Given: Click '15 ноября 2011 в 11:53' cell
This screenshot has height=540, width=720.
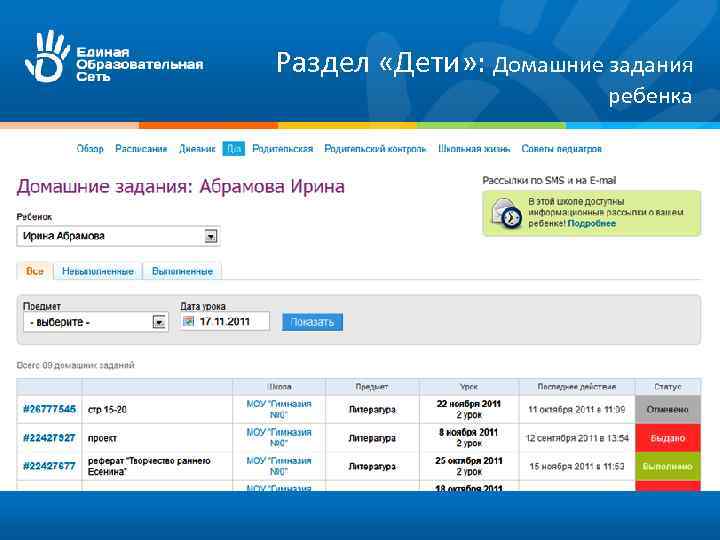Looking at the screenshot, I should (x=577, y=467).
